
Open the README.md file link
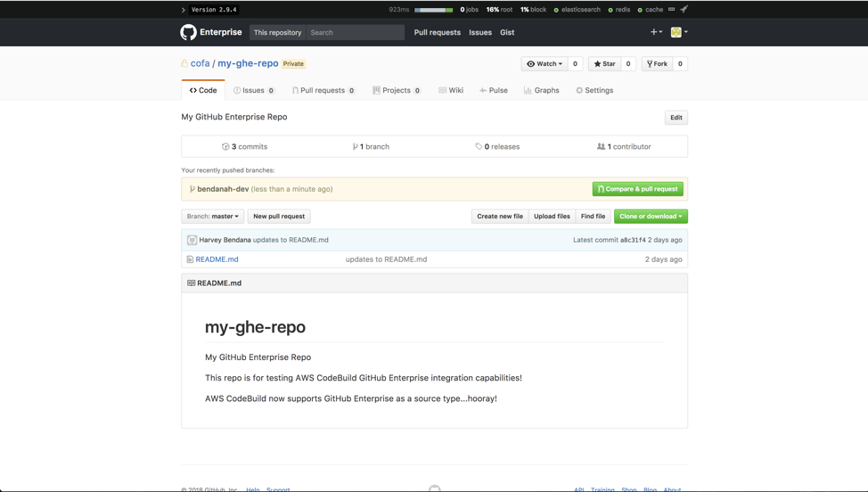(217, 259)
